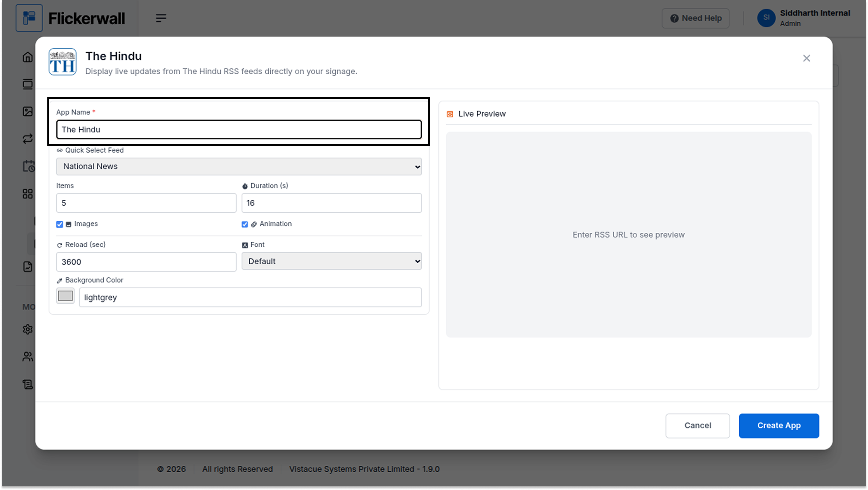Screen dimensions: 868x490
Task: Click the Flickerwall logo icon
Action: click(29, 18)
